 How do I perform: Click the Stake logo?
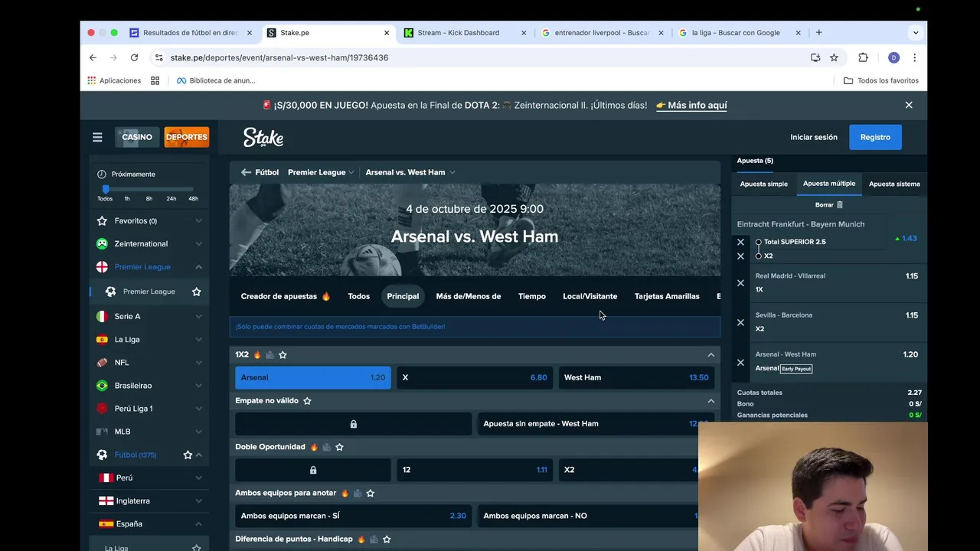tap(263, 137)
